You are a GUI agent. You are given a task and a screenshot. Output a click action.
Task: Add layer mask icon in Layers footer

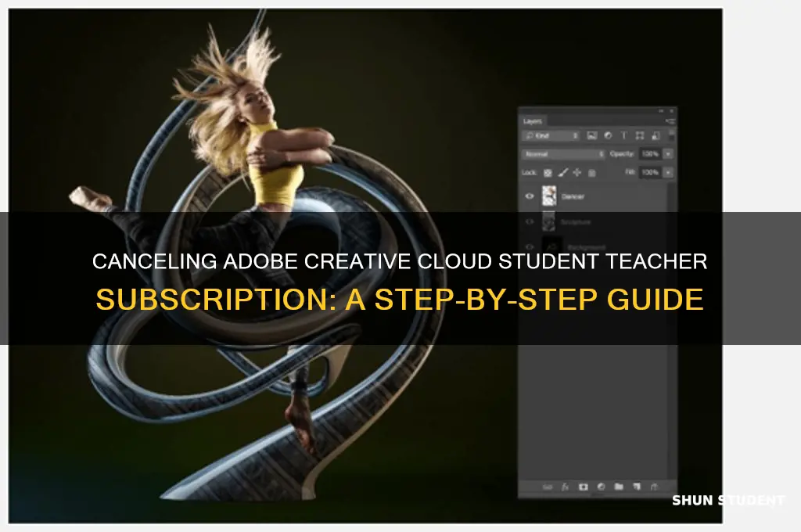pos(583,487)
